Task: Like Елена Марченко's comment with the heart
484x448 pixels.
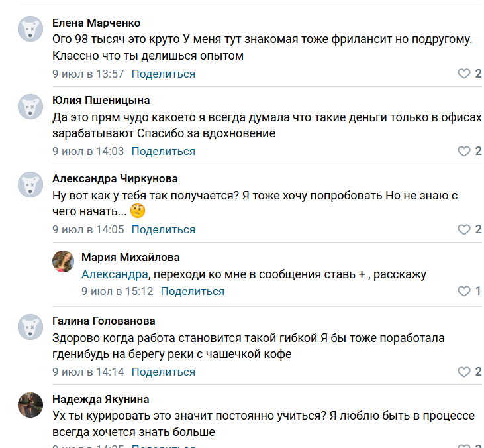Action: click(x=464, y=74)
